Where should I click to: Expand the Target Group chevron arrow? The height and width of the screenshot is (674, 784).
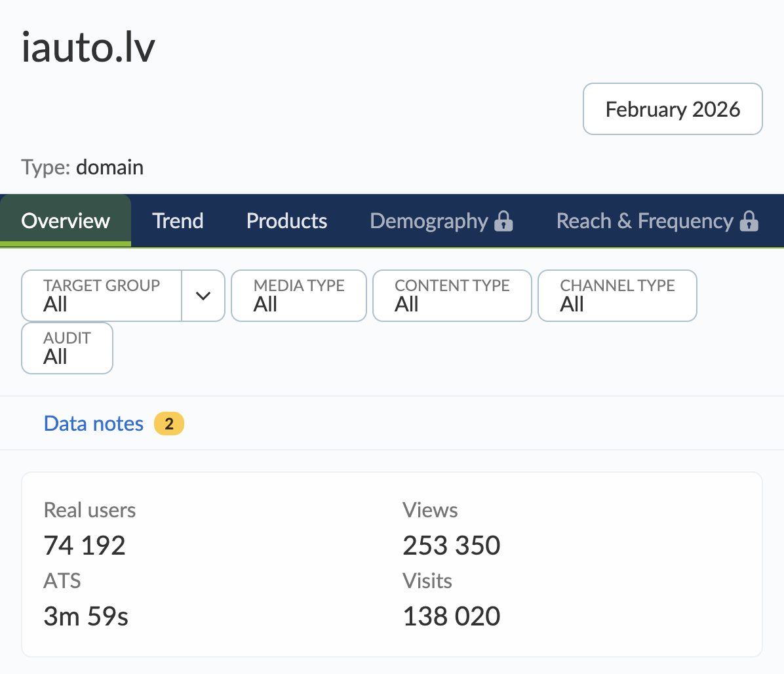203,296
